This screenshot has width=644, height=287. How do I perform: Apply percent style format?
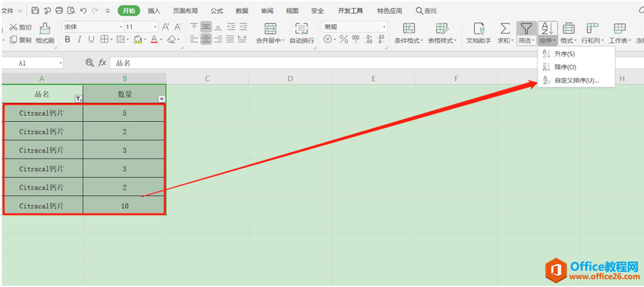click(x=343, y=40)
